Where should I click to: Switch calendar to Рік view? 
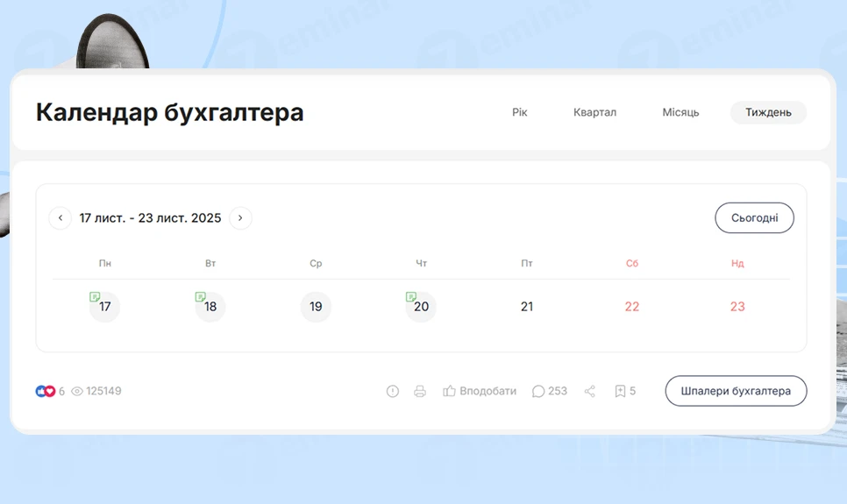(x=519, y=112)
